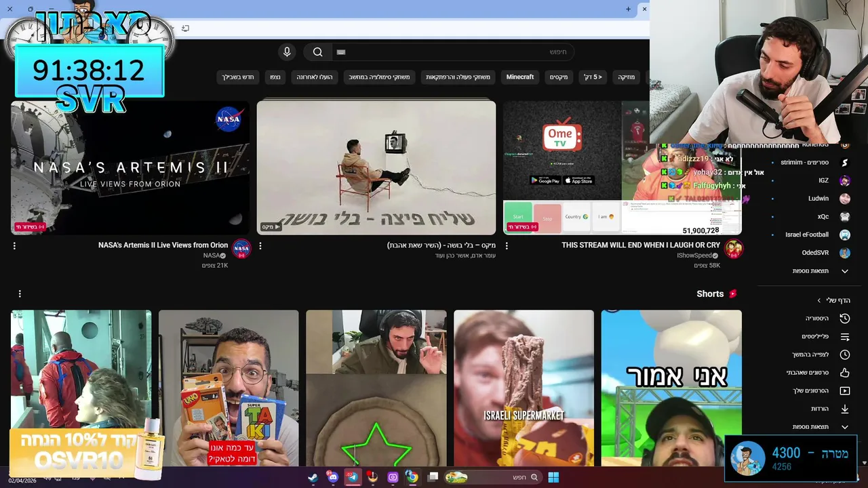Image resolution: width=868 pixels, height=488 pixels.
Task: Open options menu for IShowSpeed stream
Action: click(507, 246)
